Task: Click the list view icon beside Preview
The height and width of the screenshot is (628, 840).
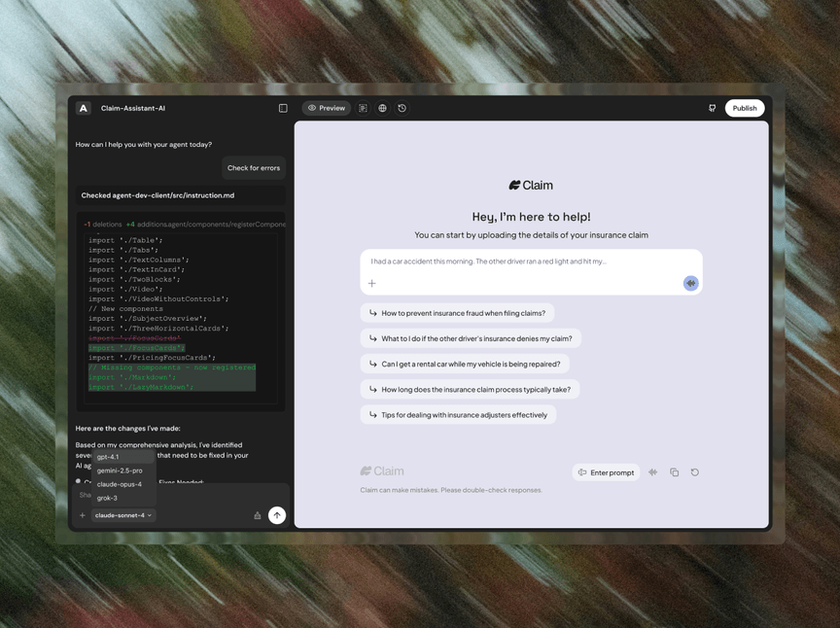Action: pyautogui.click(x=363, y=108)
